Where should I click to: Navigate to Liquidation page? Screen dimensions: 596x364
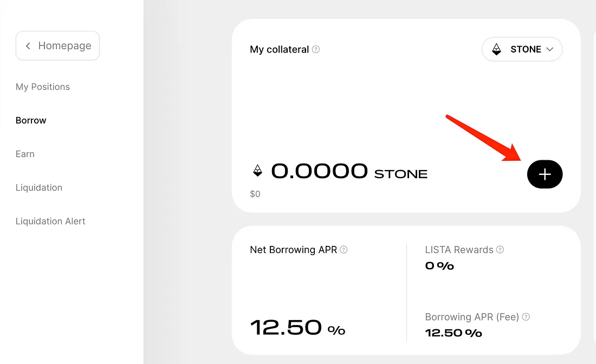(x=39, y=187)
